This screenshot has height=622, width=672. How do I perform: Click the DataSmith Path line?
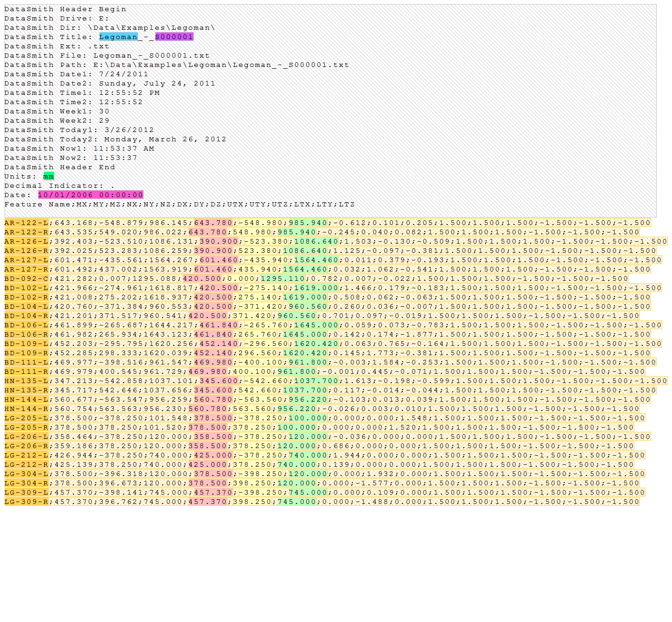point(177,65)
